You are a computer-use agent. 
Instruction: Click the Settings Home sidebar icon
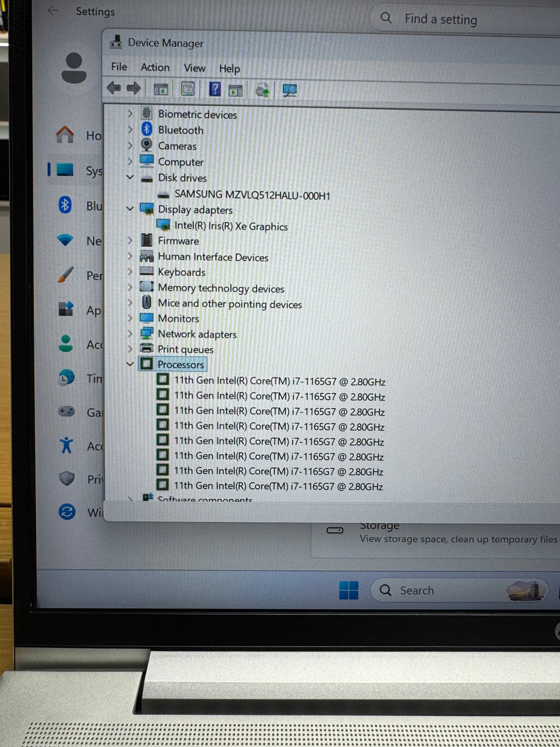coord(65,134)
